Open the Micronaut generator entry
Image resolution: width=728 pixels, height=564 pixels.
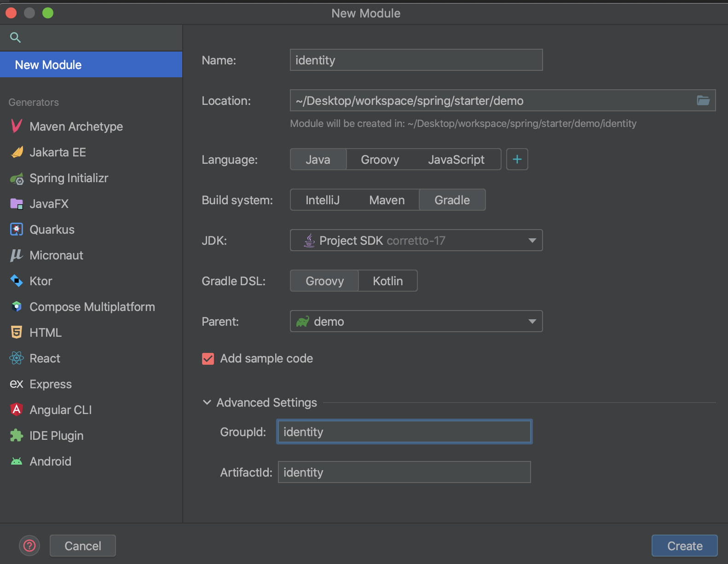pos(91,255)
